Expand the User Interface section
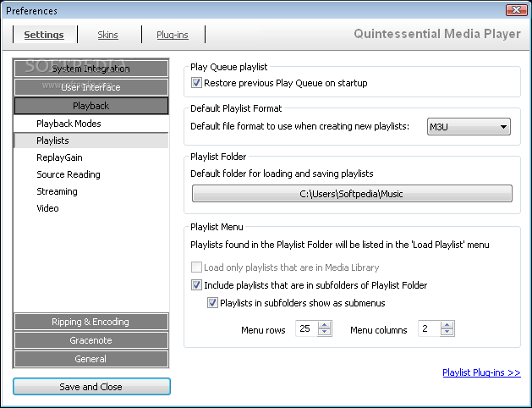The width and height of the screenshot is (532, 408). tap(91, 87)
